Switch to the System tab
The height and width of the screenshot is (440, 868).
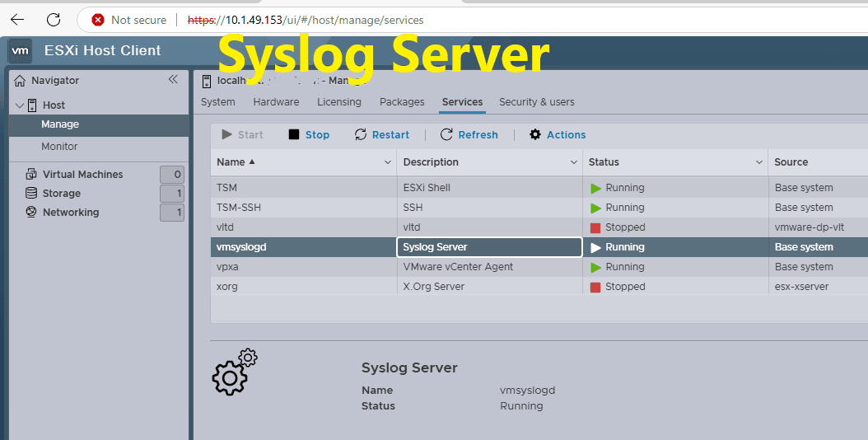click(x=218, y=102)
